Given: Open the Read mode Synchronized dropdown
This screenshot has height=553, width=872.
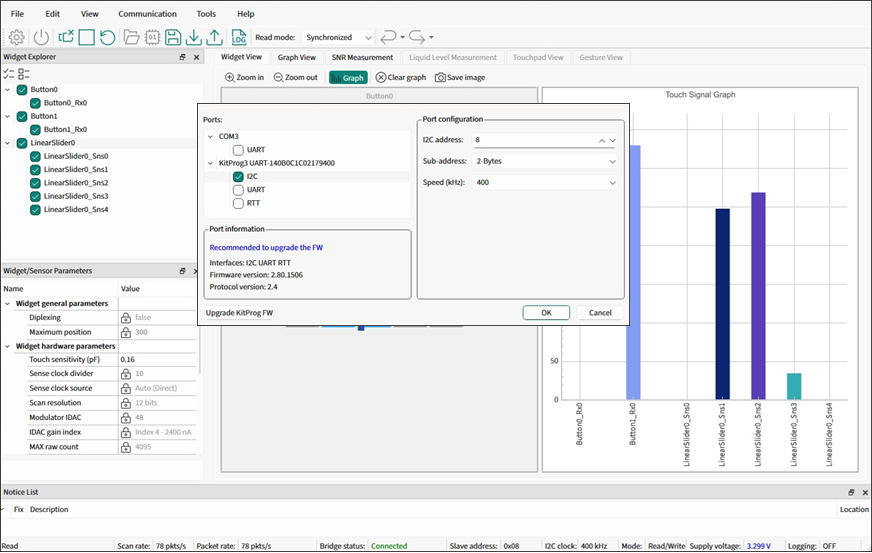Looking at the screenshot, I should click(339, 37).
